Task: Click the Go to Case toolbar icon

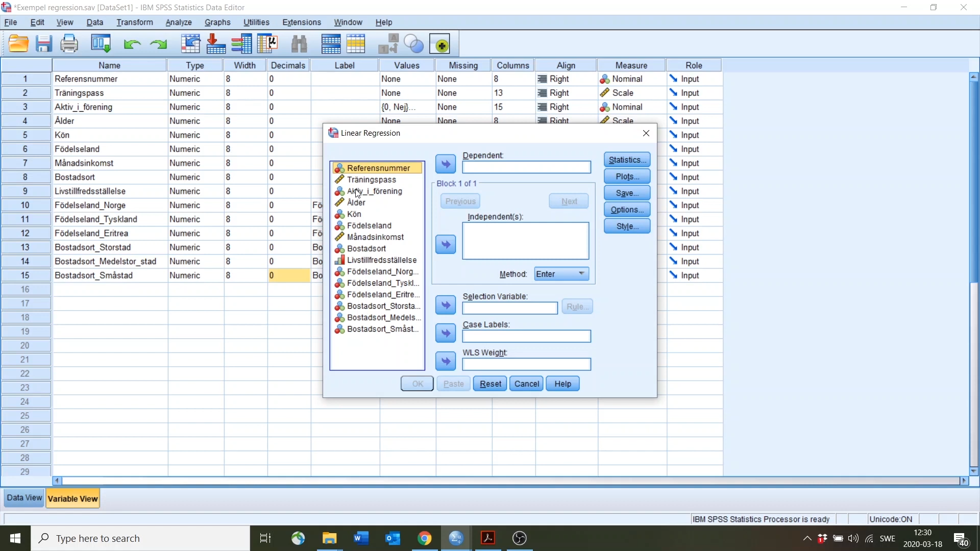Action: click(x=190, y=44)
